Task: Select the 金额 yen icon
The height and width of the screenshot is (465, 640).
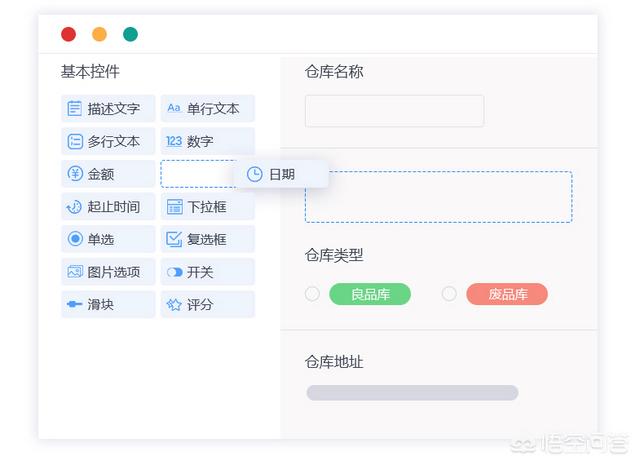Action: 75,175
